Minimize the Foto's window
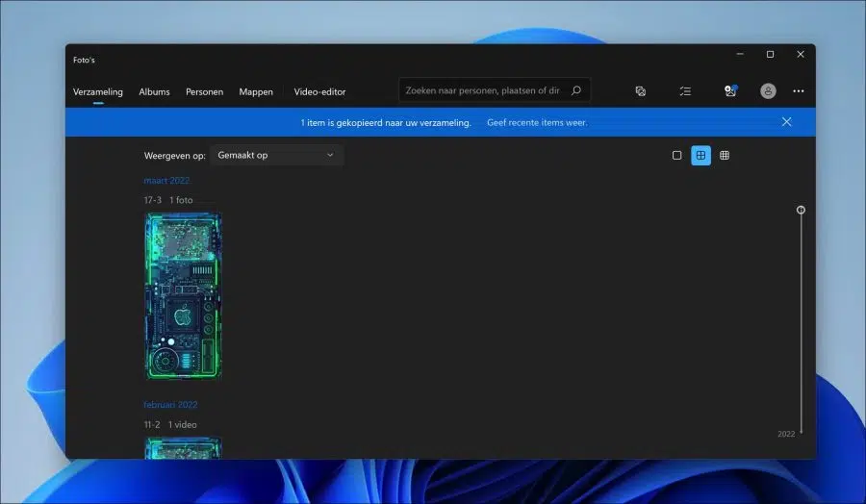Screen dimensions: 866x504 click(740, 54)
